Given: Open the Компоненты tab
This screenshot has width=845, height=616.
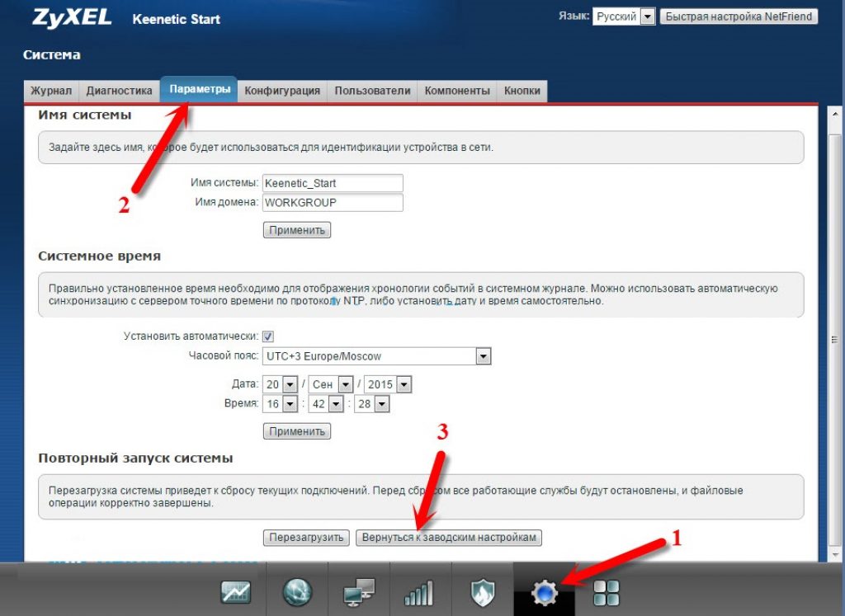Looking at the screenshot, I should coord(457,91).
